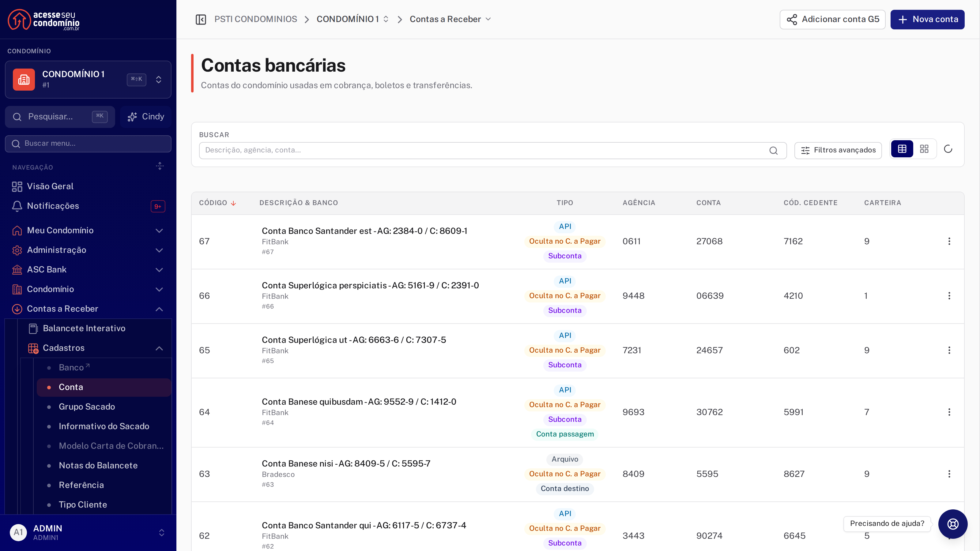
Task: Click the magnifier icon in the Buscar field
Action: [x=773, y=151]
